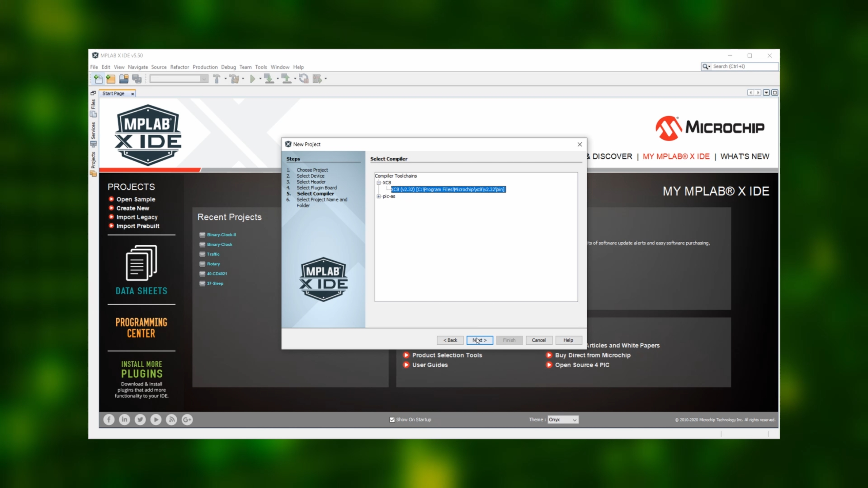
Task: Click the Back button in wizard
Action: (x=450, y=340)
